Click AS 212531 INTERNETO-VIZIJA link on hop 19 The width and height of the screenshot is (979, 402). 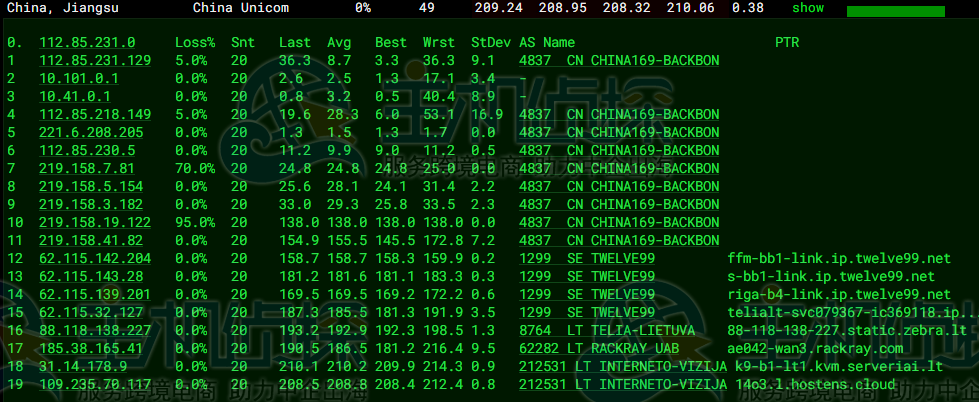tap(622, 385)
